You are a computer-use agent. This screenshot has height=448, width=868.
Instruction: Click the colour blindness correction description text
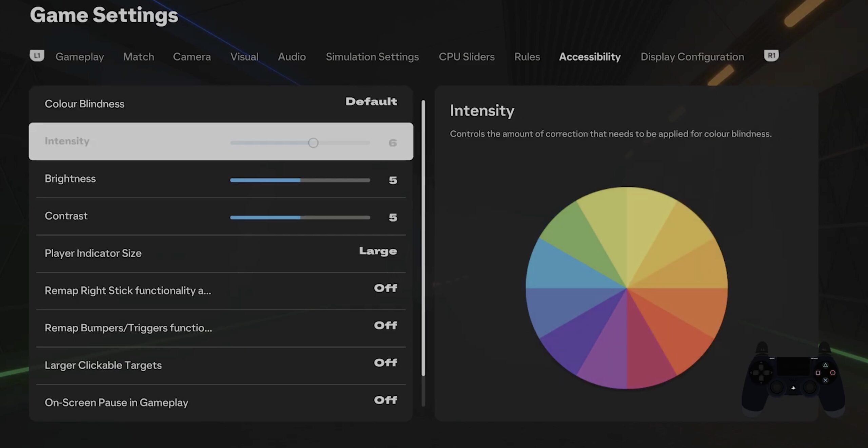[611, 134]
